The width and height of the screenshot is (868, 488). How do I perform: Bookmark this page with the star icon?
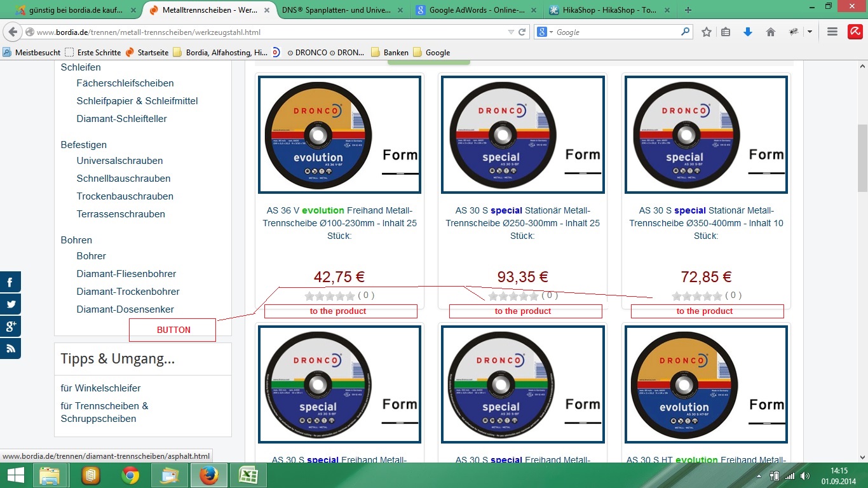pos(706,32)
